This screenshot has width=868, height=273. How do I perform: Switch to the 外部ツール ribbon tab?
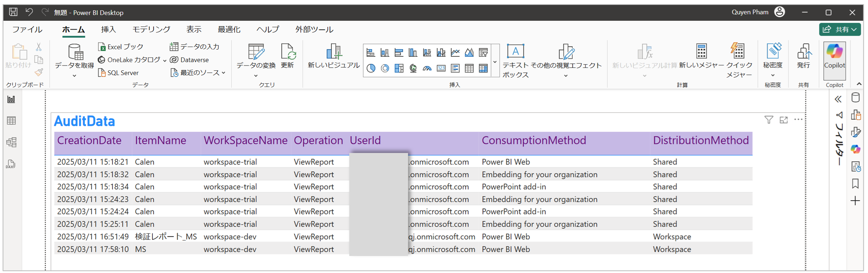314,30
